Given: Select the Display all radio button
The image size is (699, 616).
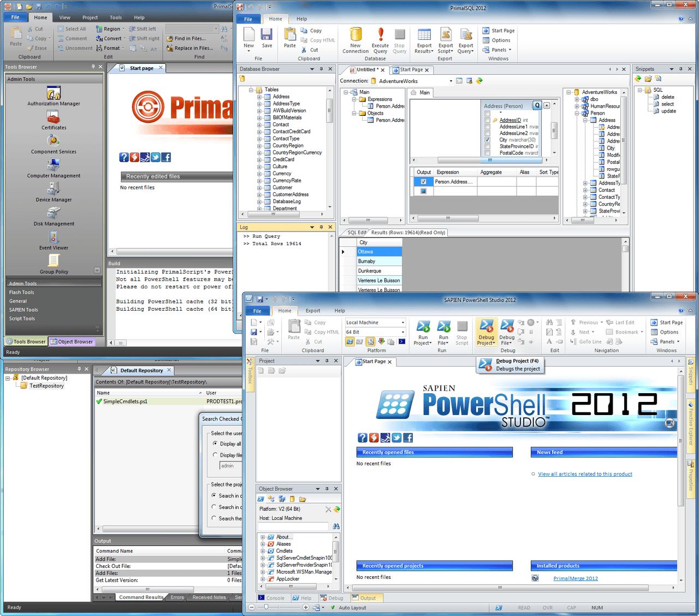Looking at the screenshot, I should point(215,443).
